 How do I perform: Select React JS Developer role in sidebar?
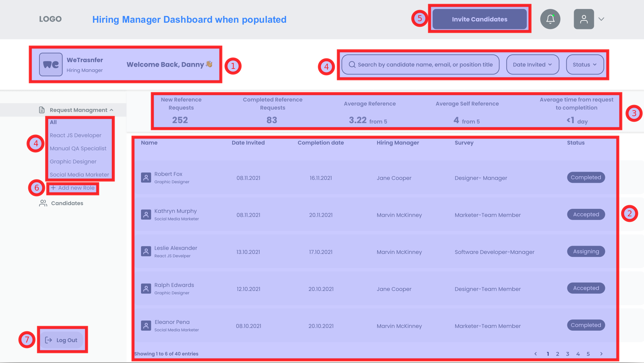coord(76,135)
